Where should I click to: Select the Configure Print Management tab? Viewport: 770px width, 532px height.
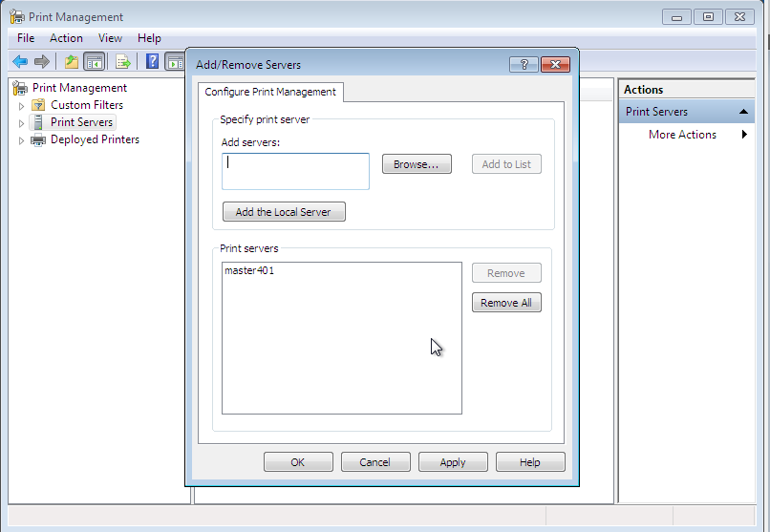coord(270,93)
